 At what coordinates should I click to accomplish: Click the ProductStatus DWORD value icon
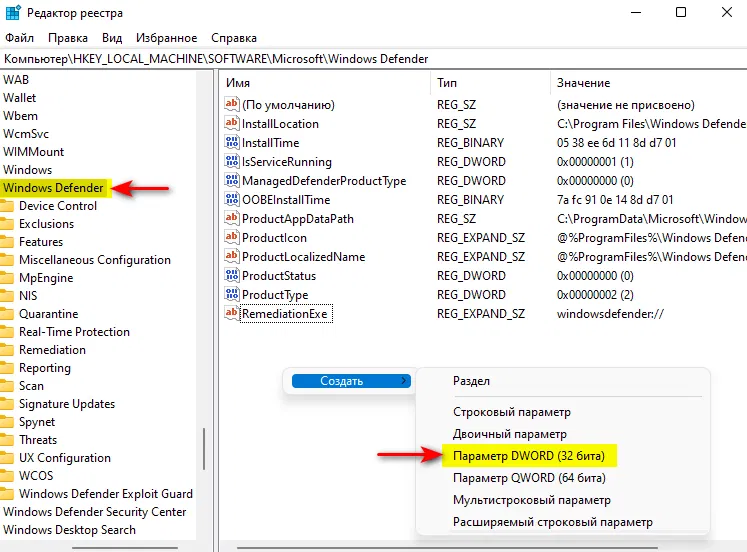tap(232, 275)
